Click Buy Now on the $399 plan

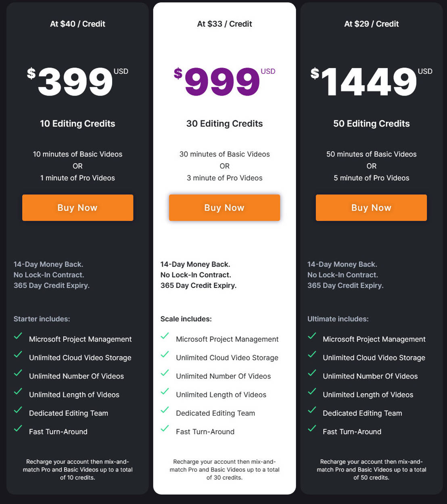(77, 208)
